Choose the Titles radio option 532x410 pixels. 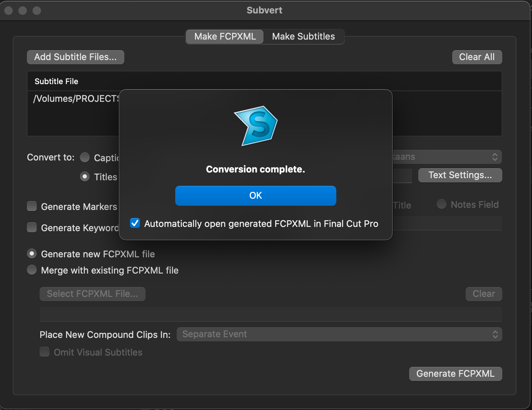coord(85,176)
